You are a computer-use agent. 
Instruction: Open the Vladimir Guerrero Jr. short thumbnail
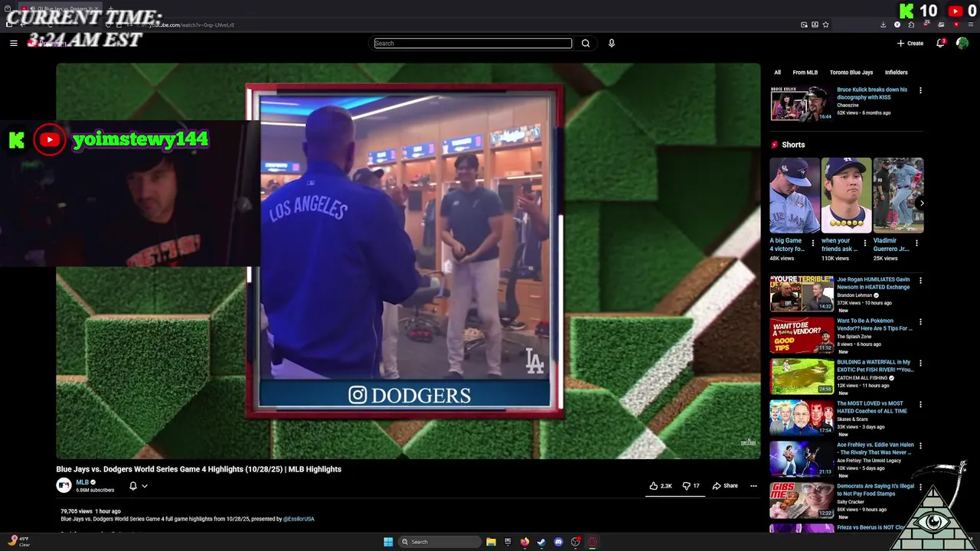(x=898, y=195)
